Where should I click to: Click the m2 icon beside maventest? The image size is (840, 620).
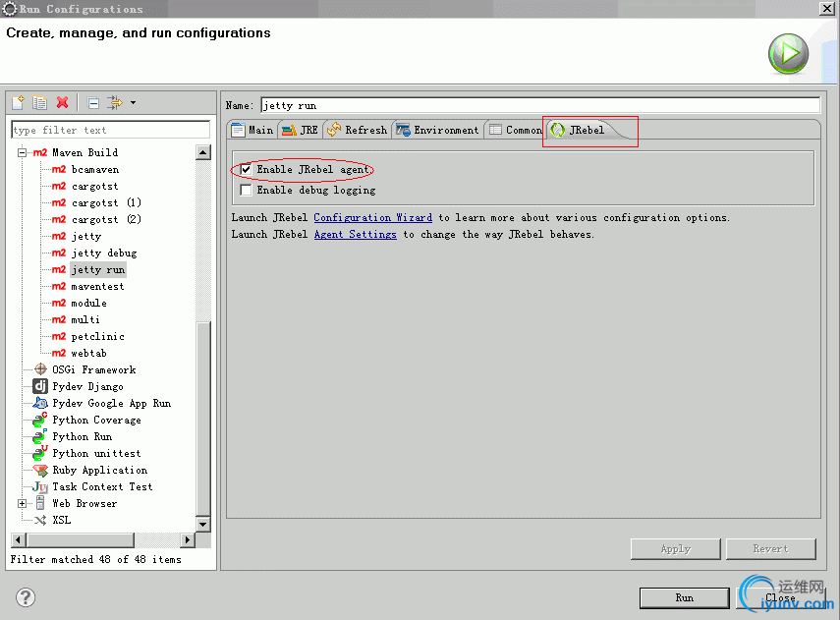point(59,286)
